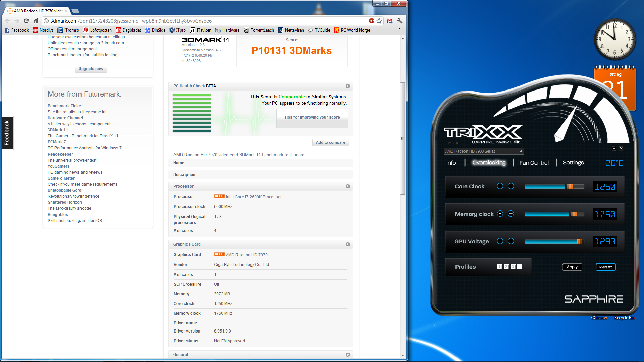Switch to the TRIXX Fan Control tab

[534, 163]
